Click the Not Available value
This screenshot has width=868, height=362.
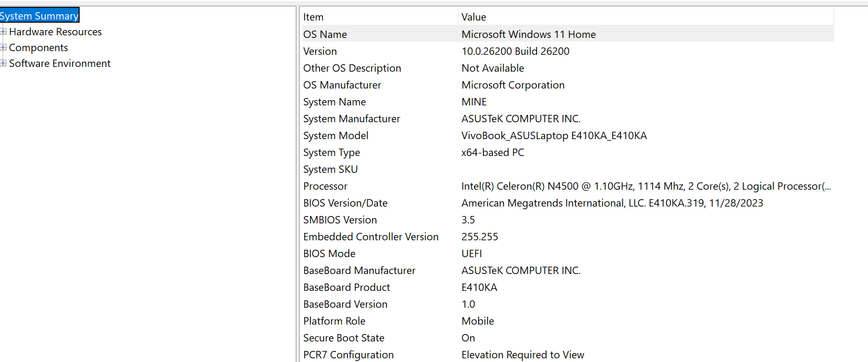(493, 68)
